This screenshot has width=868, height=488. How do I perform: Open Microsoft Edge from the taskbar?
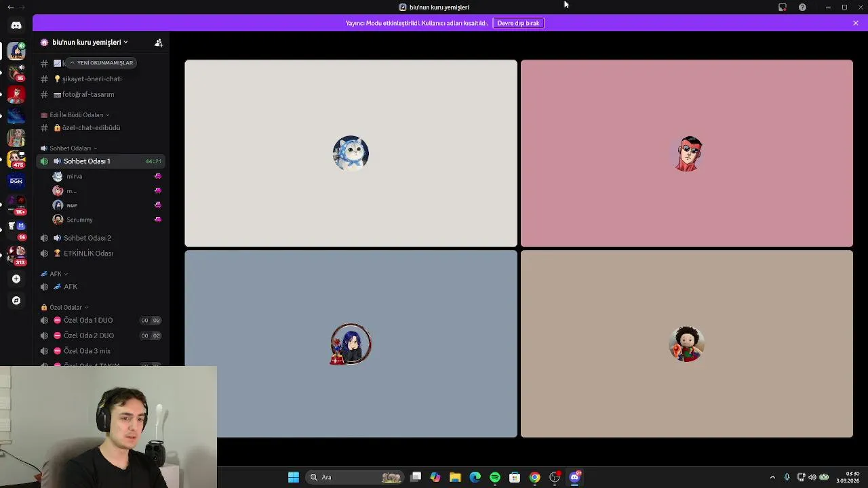(475, 477)
